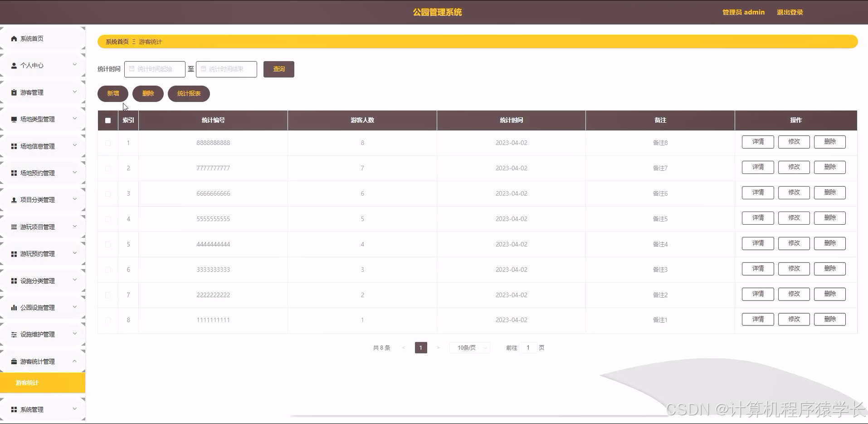The width and height of the screenshot is (868, 424).
Task: Expand the 项目分类管理 menu chevron
Action: tap(75, 199)
